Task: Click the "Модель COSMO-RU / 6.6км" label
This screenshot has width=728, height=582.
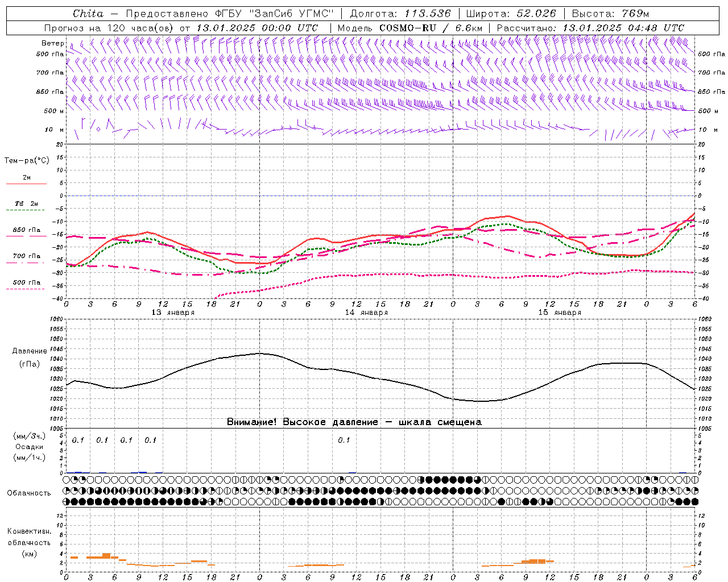Action: pyautogui.click(x=409, y=28)
